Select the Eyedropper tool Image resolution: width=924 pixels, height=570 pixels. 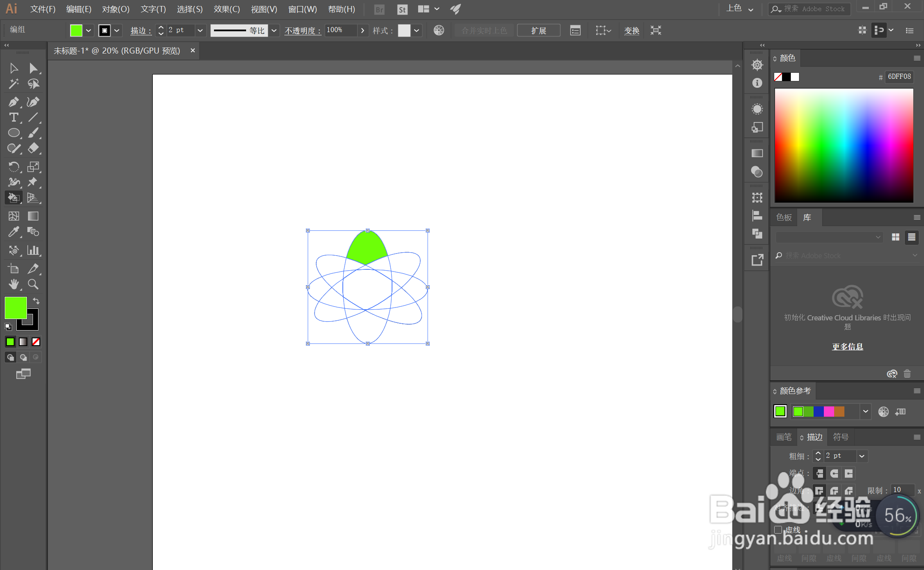tap(13, 232)
